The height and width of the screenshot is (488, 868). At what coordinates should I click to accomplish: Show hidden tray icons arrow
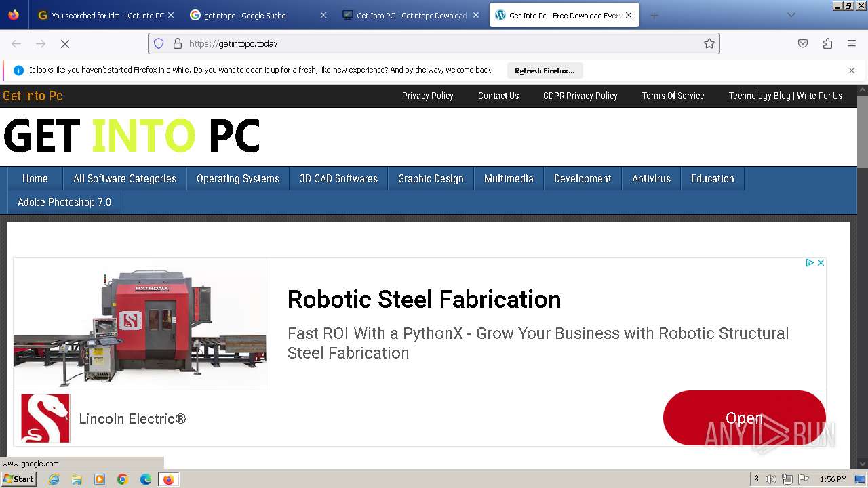756,479
